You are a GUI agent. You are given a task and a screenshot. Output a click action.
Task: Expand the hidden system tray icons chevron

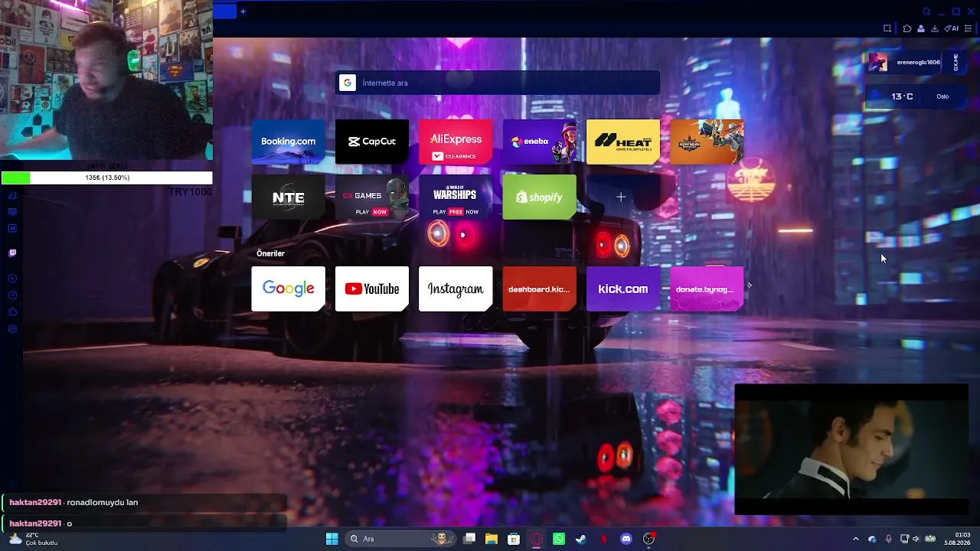pos(856,539)
